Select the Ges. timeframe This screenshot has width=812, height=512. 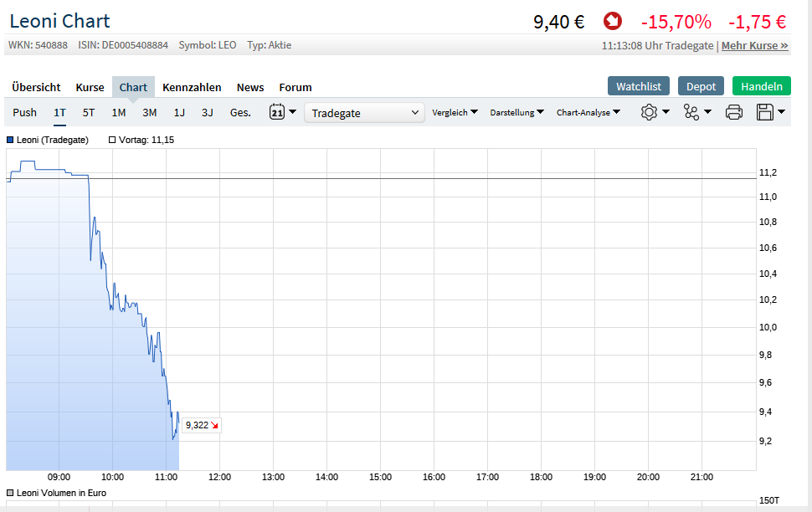240,112
